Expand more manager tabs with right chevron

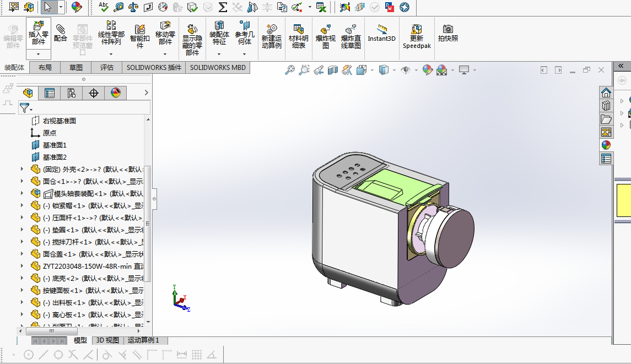(146, 93)
